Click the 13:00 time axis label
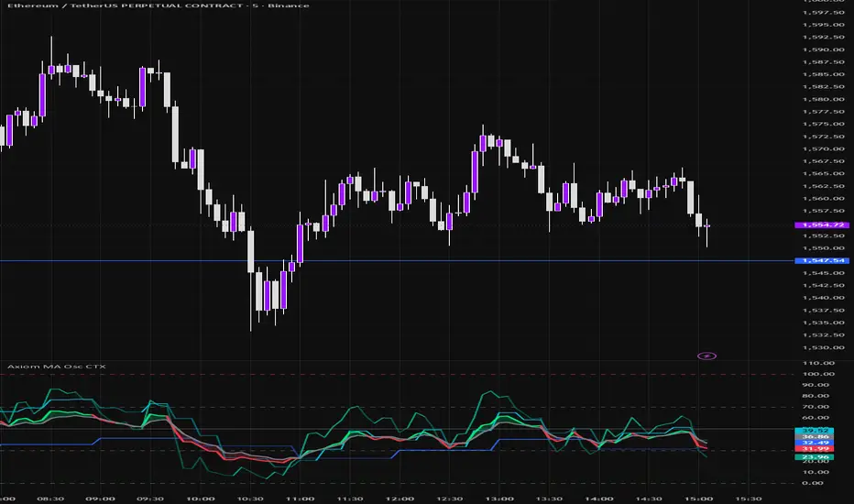Image resolution: width=854 pixels, height=504 pixels. (x=499, y=499)
